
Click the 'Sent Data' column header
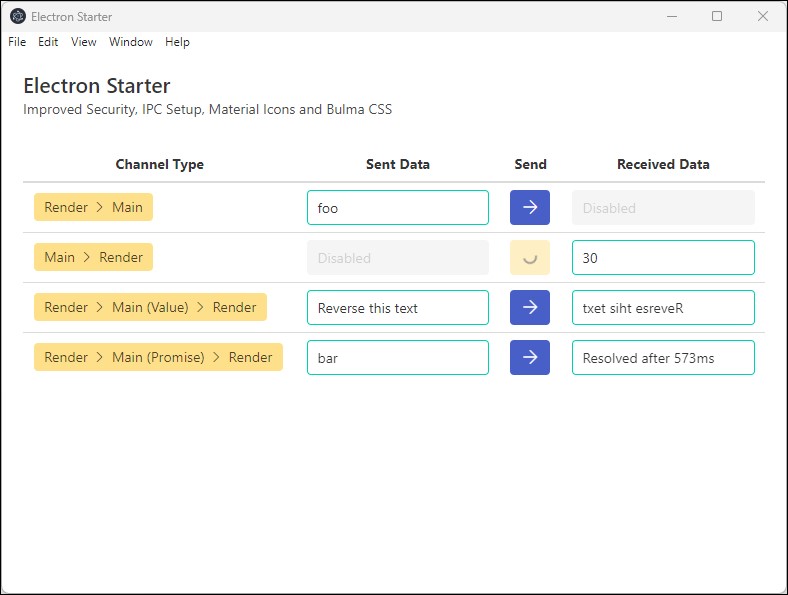click(398, 164)
